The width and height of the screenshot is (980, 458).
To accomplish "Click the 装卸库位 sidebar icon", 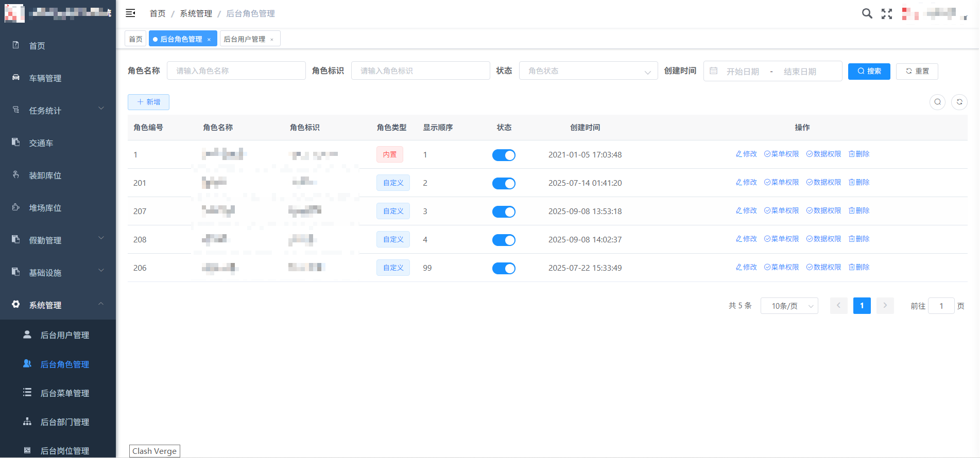I will (16, 175).
